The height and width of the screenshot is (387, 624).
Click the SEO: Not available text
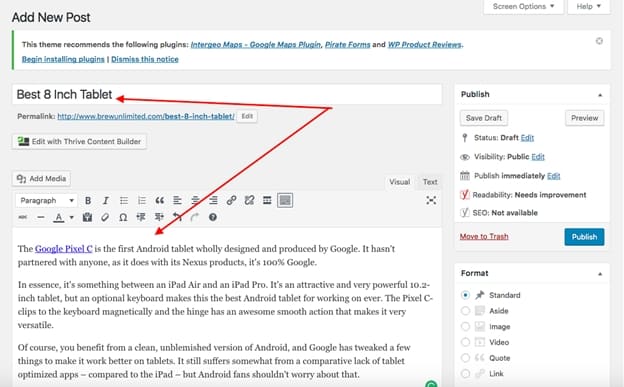point(505,213)
